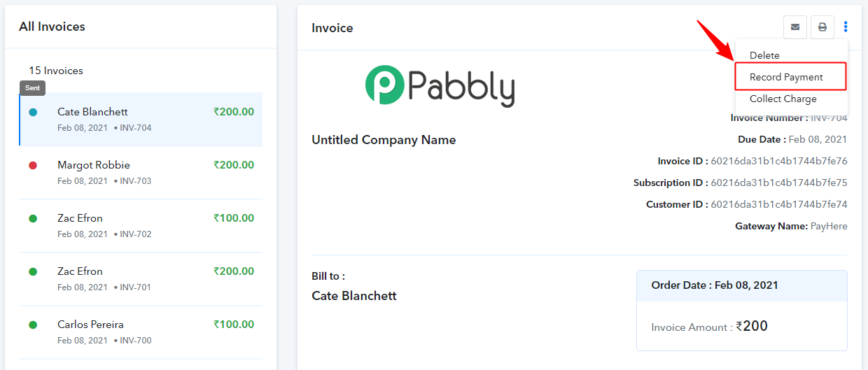Click the red status dot for Margot Robbie
This screenshot has width=868, height=370.
pyautogui.click(x=33, y=165)
